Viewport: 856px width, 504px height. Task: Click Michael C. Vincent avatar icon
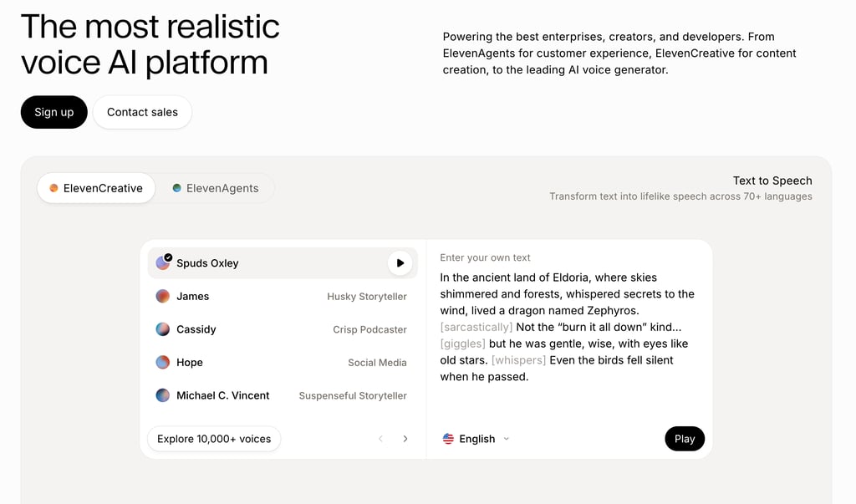(x=163, y=395)
